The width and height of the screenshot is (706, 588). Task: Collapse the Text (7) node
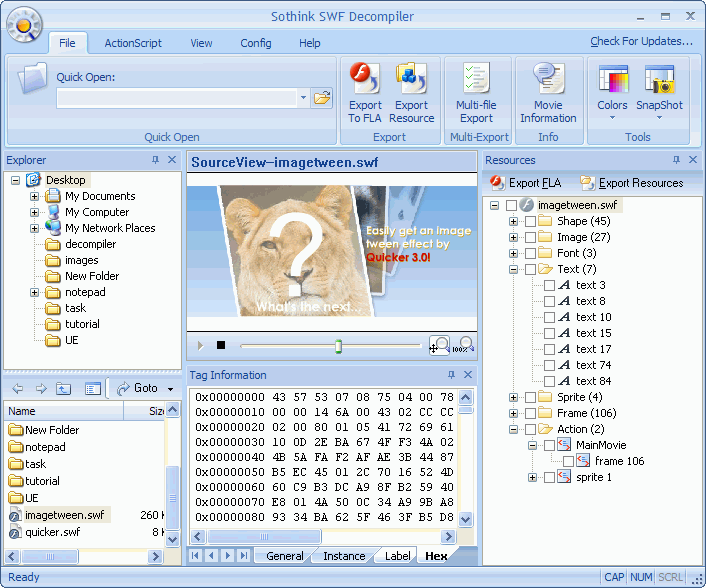(513, 269)
